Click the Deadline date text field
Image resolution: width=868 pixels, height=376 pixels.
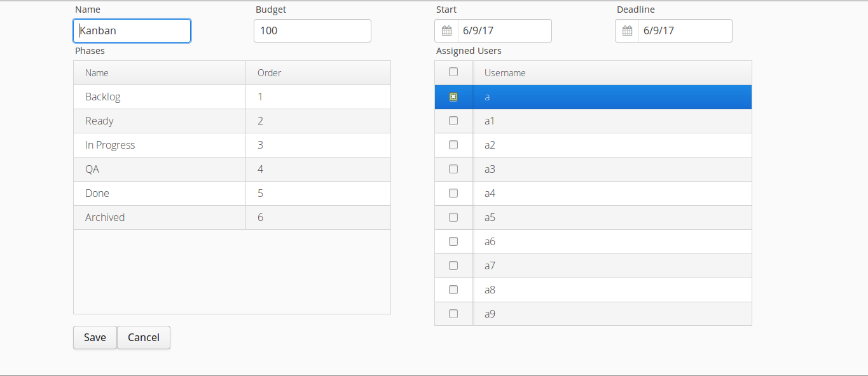pyautogui.click(x=685, y=30)
